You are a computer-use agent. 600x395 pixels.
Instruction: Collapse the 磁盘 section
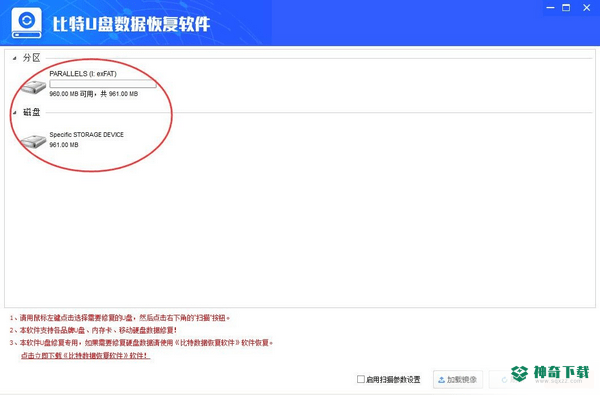pyautogui.click(x=15, y=113)
